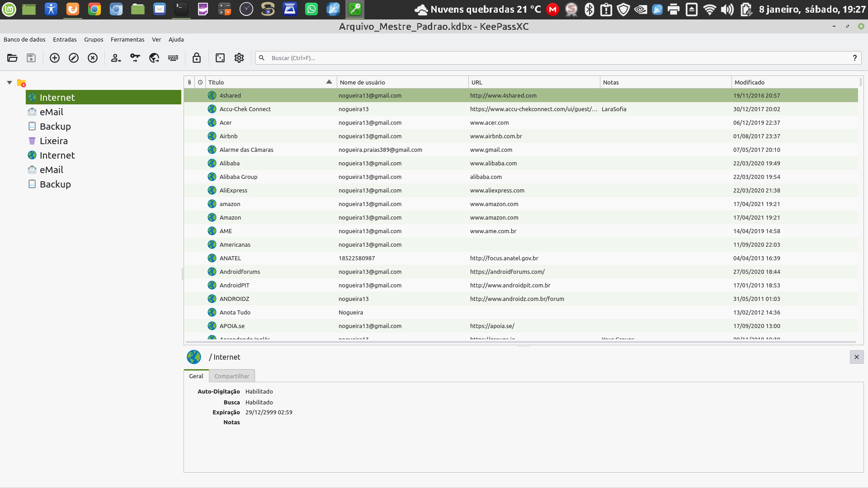Launch Chrome from the panel
868x488 pixels.
tap(94, 9)
